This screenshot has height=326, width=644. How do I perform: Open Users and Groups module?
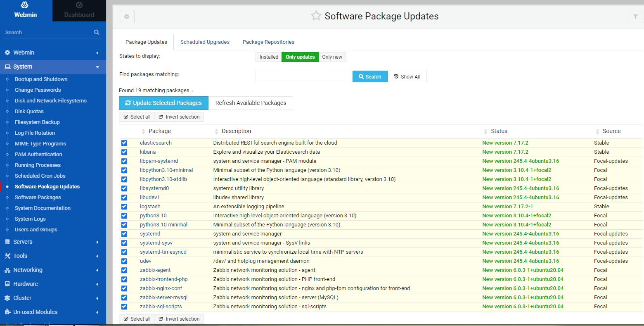pyautogui.click(x=36, y=229)
